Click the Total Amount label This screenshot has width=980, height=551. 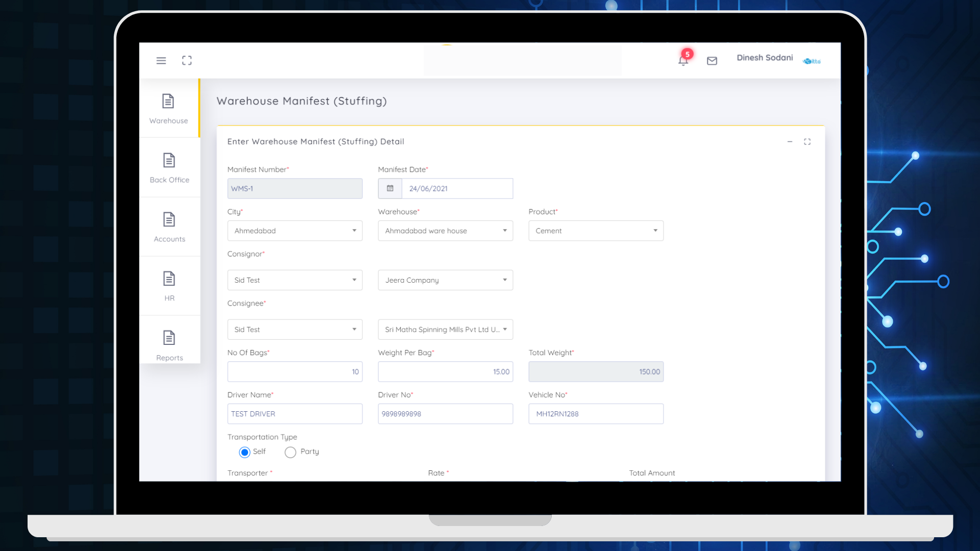tap(652, 473)
